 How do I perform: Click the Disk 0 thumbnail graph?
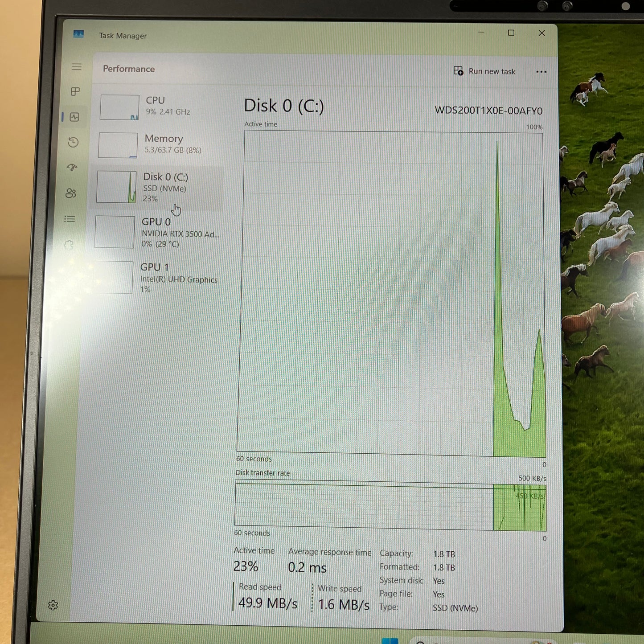[x=117, y=186]
